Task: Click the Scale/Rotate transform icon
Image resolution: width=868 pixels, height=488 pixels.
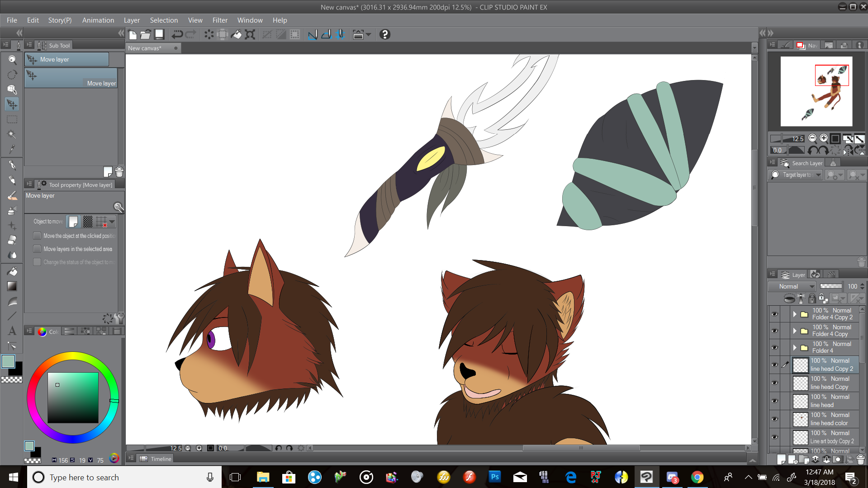Action: 250,34
